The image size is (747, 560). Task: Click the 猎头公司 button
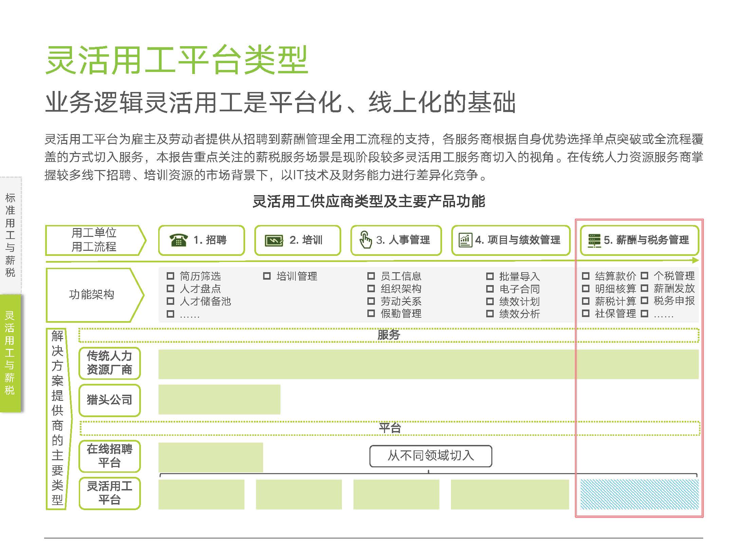pyautogui.click(x=109, y=400)
